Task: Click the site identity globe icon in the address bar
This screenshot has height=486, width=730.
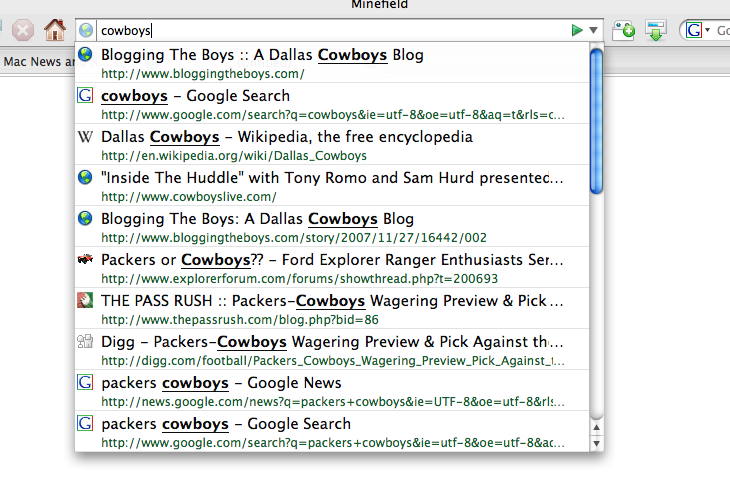Action: 86,30
